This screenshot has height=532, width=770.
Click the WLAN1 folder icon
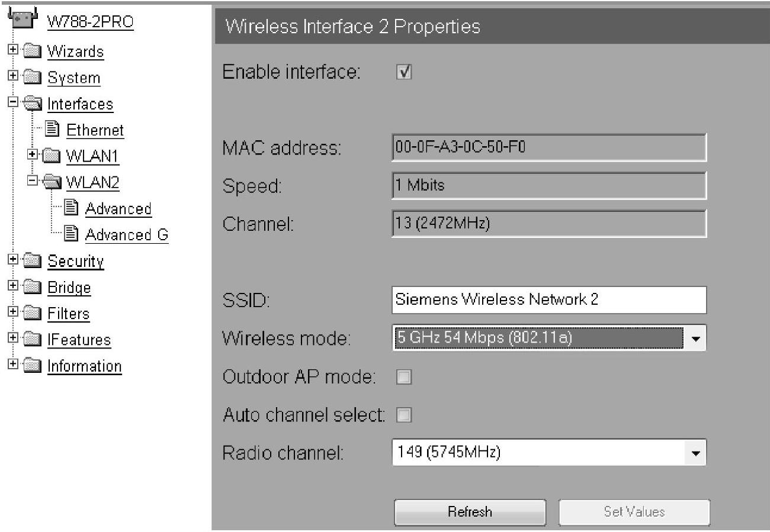tap(52, 156)
